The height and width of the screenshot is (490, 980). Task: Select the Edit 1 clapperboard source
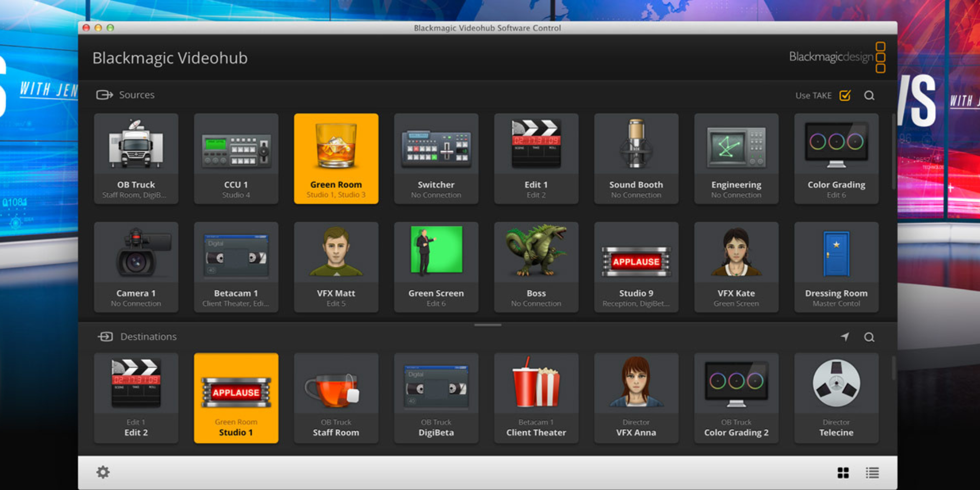coord(536,159)
